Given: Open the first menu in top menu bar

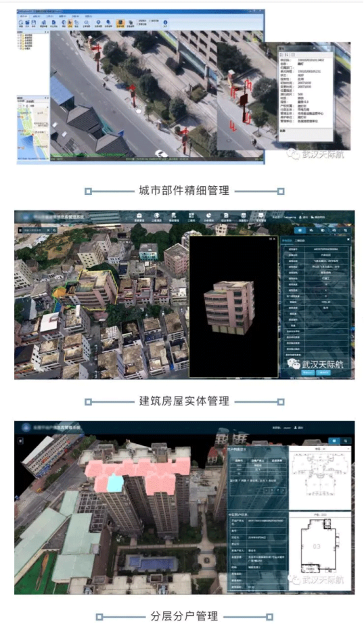Looking at the screenshot, I should [23, 16].
